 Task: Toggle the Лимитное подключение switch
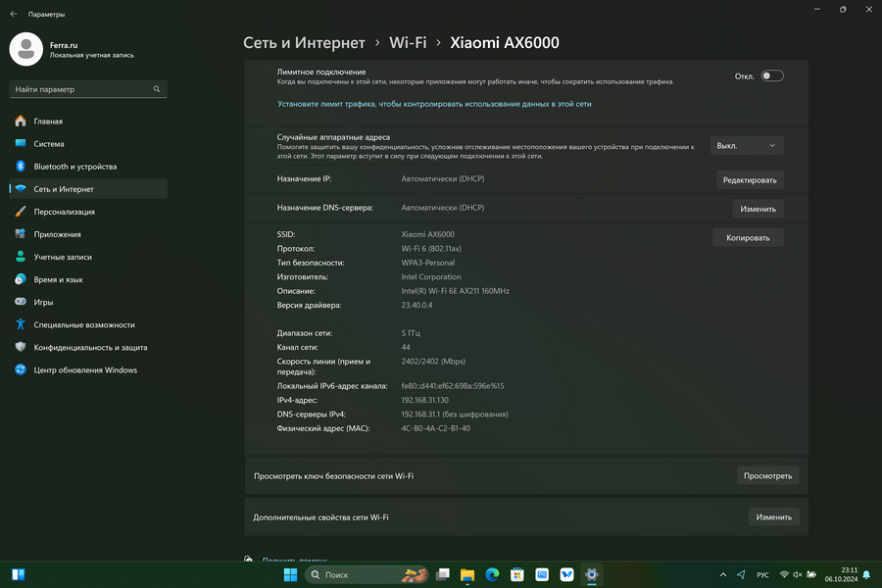point(772,75)
